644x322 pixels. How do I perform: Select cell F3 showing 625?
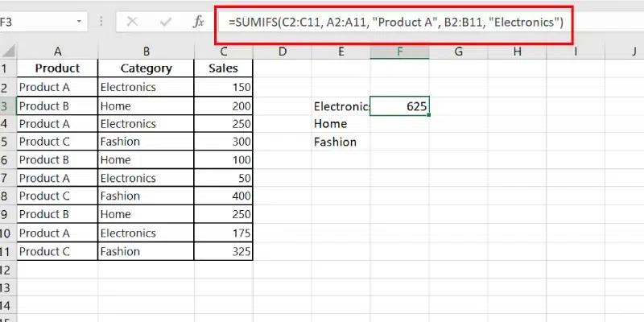pyautogui.click(x=400, y=105)
